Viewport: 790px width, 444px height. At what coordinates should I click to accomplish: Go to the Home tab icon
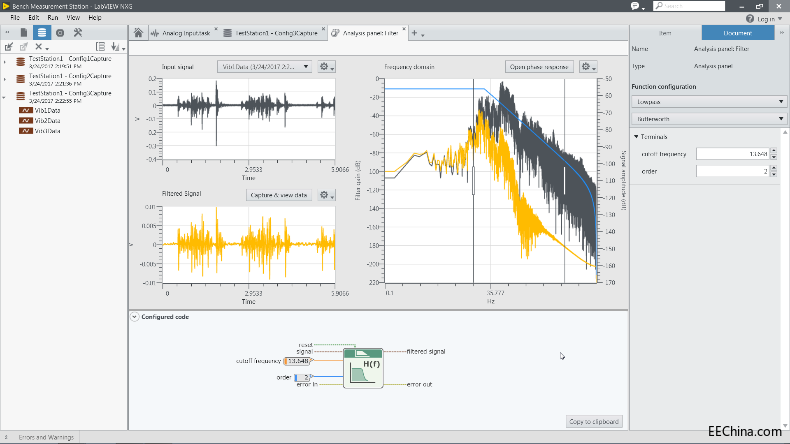pos(139,33)
